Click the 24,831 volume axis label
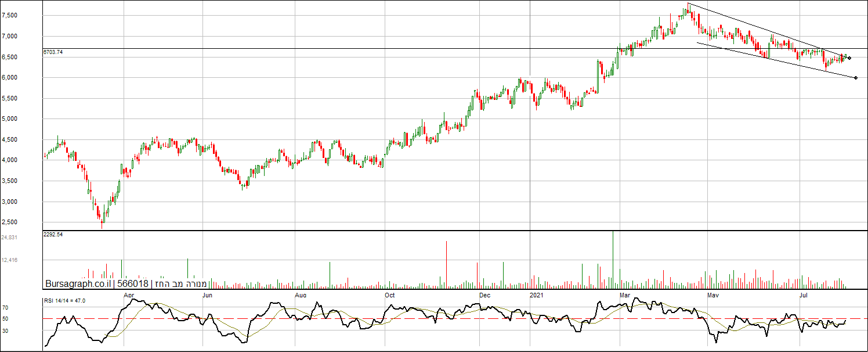Viewport: 868px width, 352px height. [9, 238]
